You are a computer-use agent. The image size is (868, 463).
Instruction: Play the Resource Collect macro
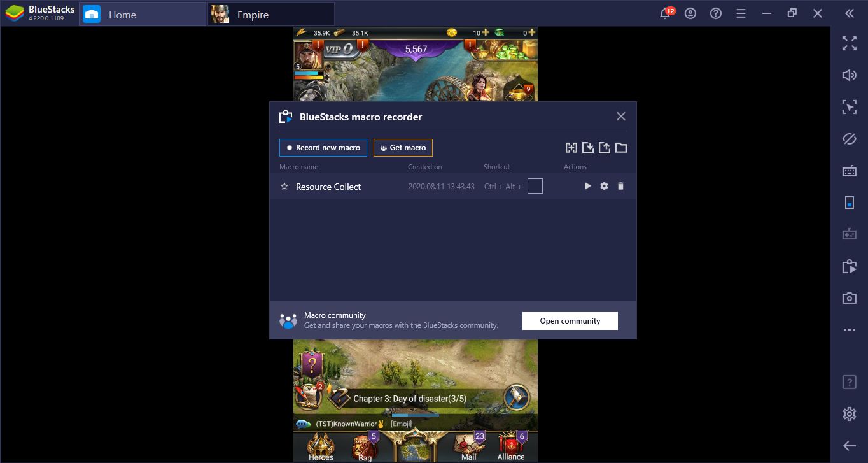(x=588, y=186)
